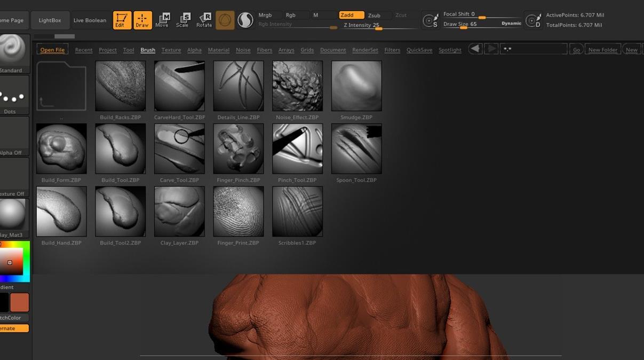
Task: Open the Standard brush thumbnail
Action: tap(13, 50)
